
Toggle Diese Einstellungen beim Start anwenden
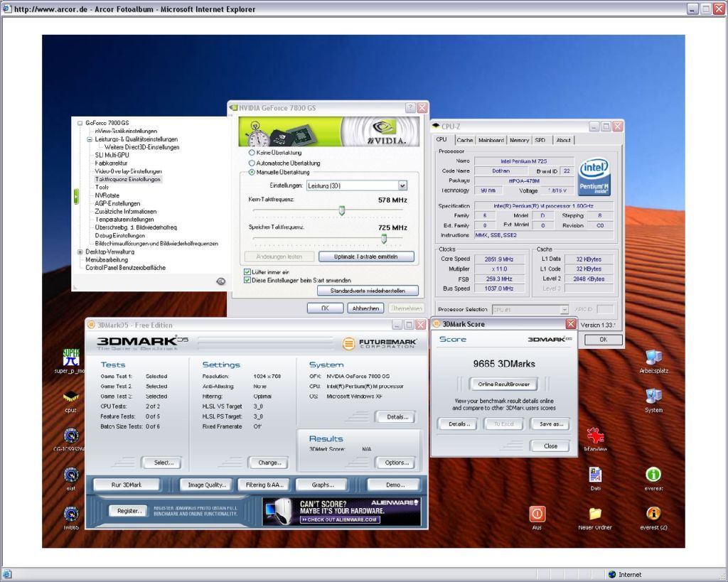tap(247, 280)
